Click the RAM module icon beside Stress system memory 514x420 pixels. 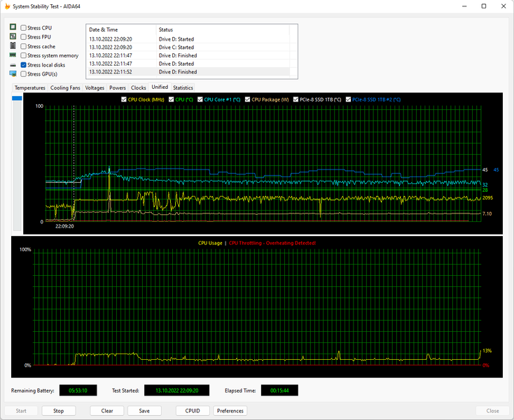click(13, 55)
